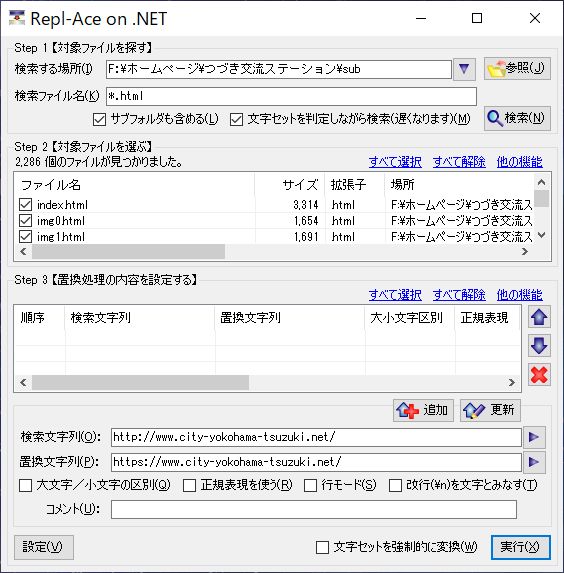
Task: Select the index.html file name
Action: pyautogui.click(x=63, y=205)
